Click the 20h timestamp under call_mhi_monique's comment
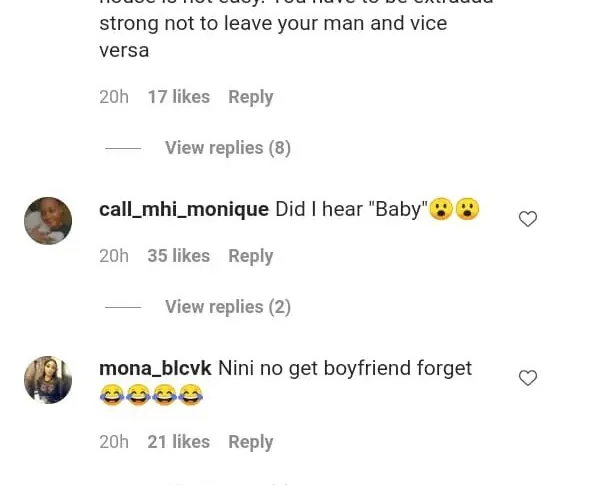Image resolution: width=600 pixels, height=485 pixels. (x=114, y=256)
